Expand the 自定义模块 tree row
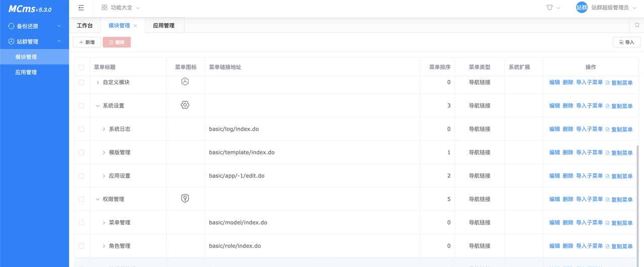The image size is (644, 267). [x=98, y=82]
